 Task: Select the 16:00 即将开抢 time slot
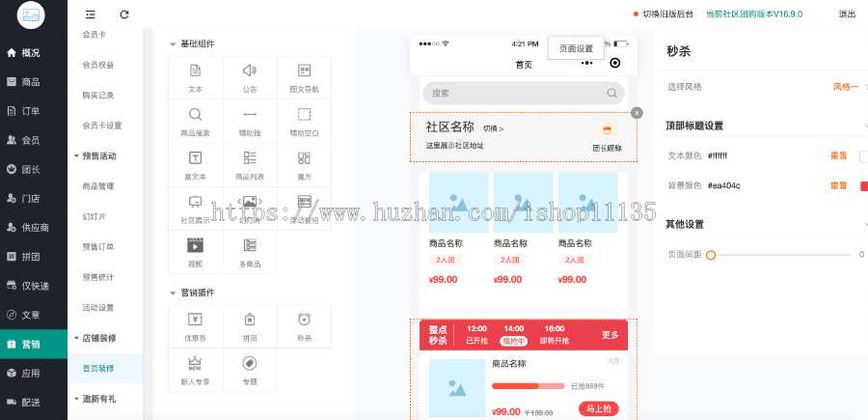pos(555,335)
